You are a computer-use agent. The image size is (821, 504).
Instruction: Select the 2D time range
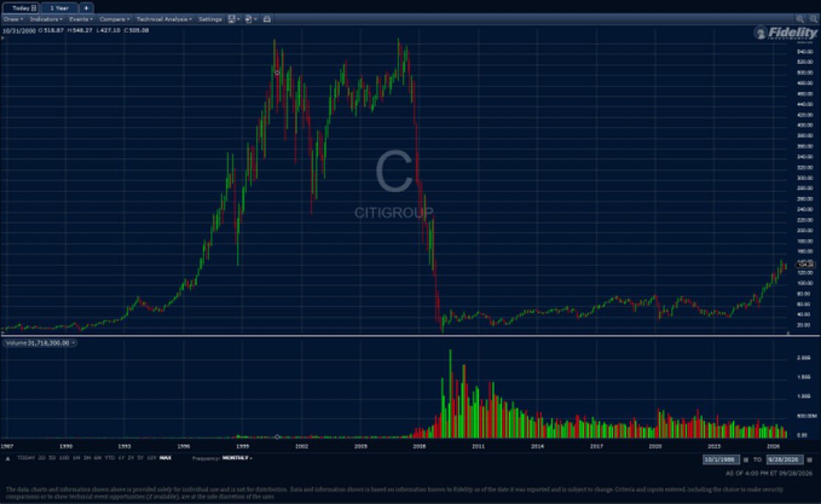tap(42, 458)
